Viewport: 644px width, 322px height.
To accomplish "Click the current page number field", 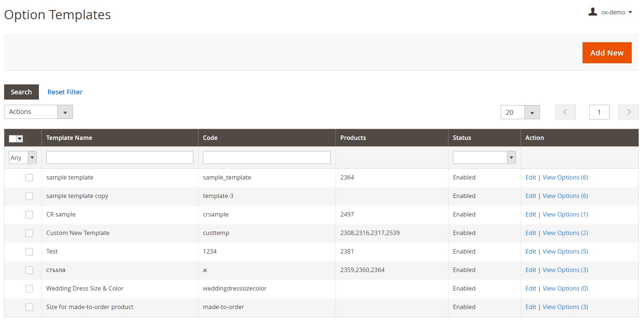I will [599, 112].
